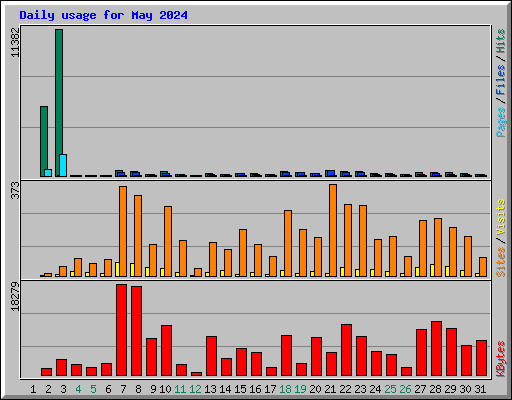This screenshot has width=512, height=400.
Task: Click the cyan "Pages" legend label
Action: click(501, 122)
